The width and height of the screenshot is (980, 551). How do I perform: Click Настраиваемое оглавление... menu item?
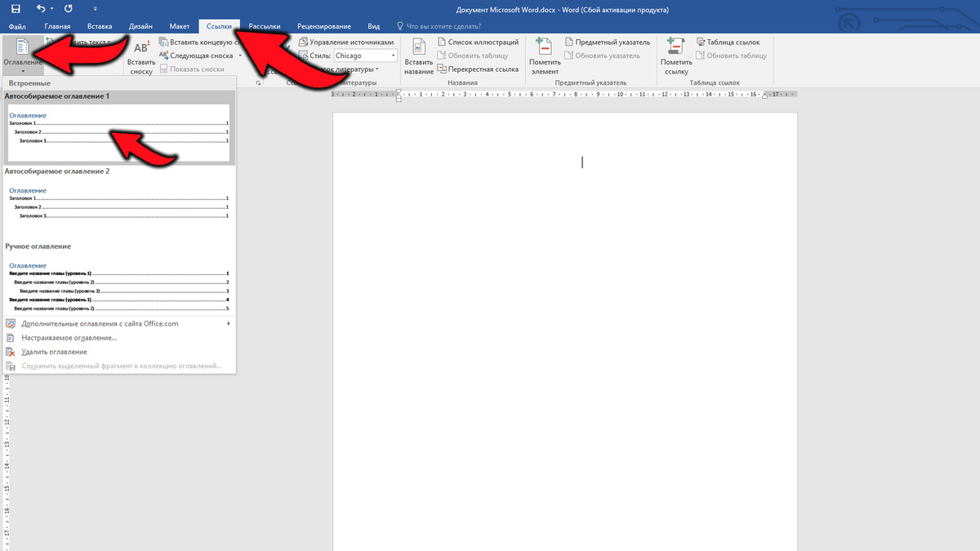(118, 338)
